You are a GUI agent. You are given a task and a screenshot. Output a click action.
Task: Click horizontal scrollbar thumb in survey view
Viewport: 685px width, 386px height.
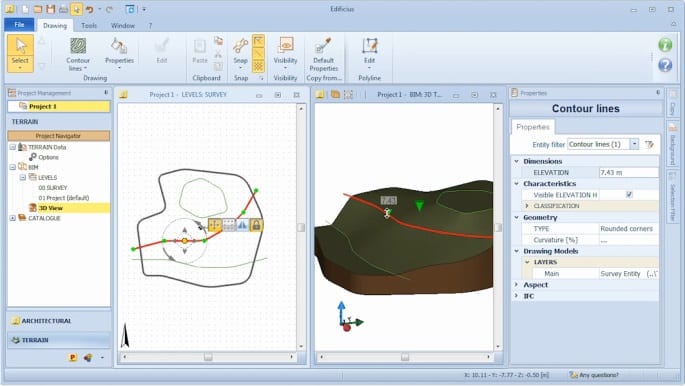[208, 357]
